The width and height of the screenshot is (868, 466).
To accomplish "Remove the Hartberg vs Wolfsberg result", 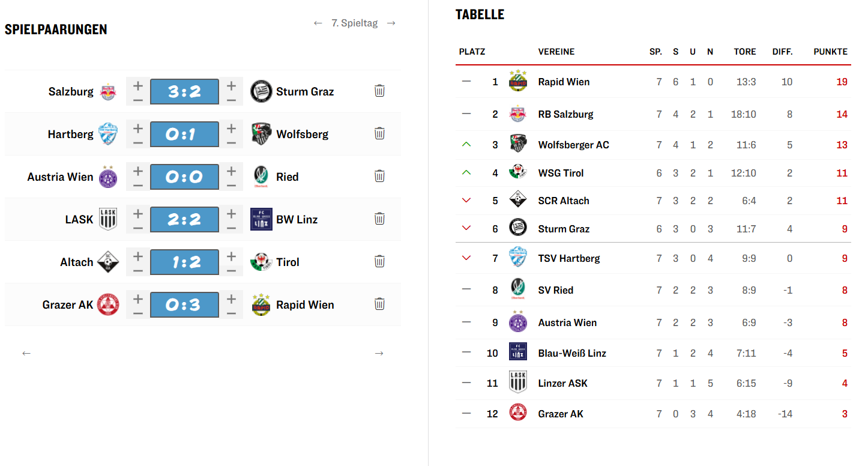I will [379, 133].
